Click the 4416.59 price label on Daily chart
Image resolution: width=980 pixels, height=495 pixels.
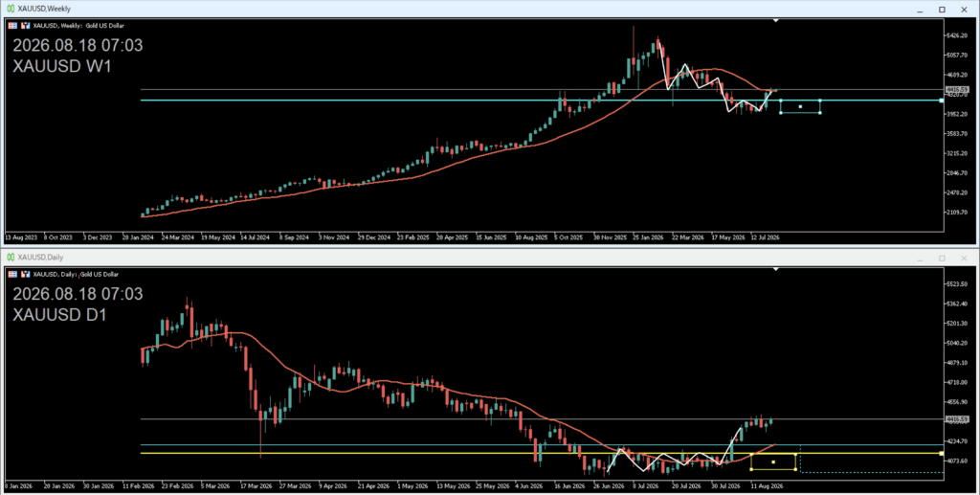tap(957, 419)
